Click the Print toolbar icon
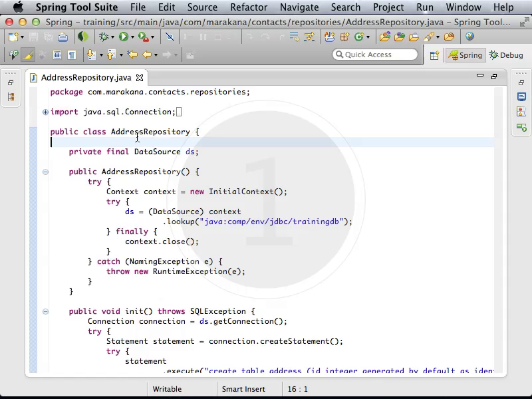532x399 pixels. point(63,37)
